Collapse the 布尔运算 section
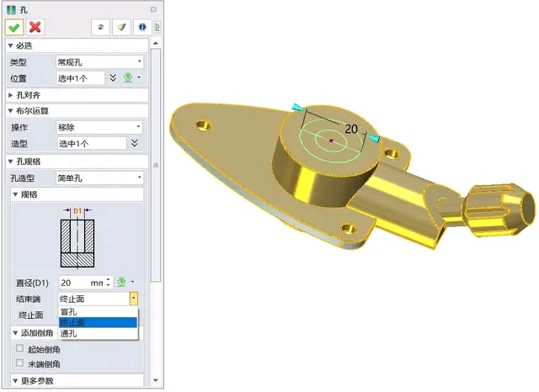The height and width of the screenshot is (392, 539). 10,111
